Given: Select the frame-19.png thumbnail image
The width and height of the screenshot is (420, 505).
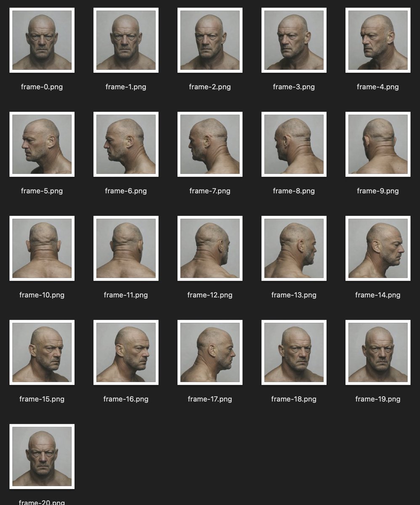Looking at the screenshot, I should [378, 352].
